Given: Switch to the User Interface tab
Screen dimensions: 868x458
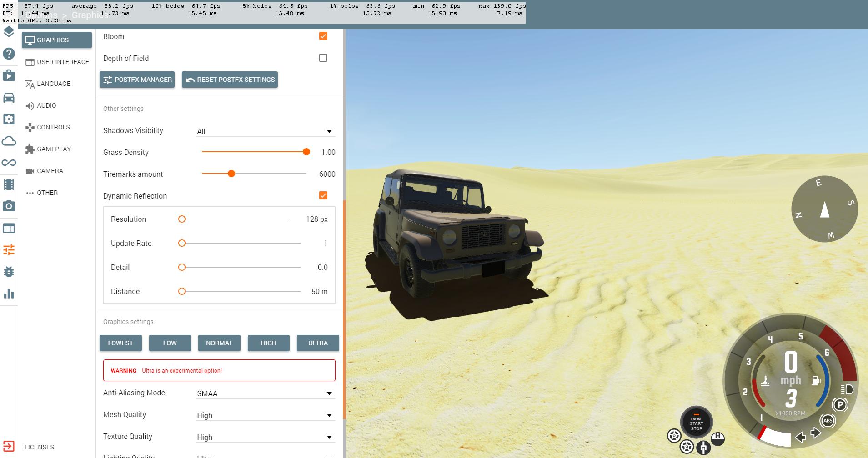Looking at the screenshot, I should coord(57,62).
